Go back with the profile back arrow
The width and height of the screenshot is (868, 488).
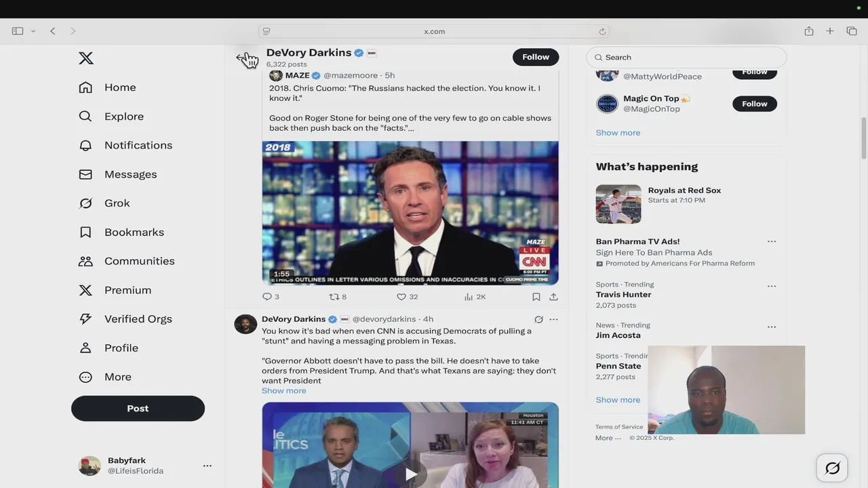(242, 58)
